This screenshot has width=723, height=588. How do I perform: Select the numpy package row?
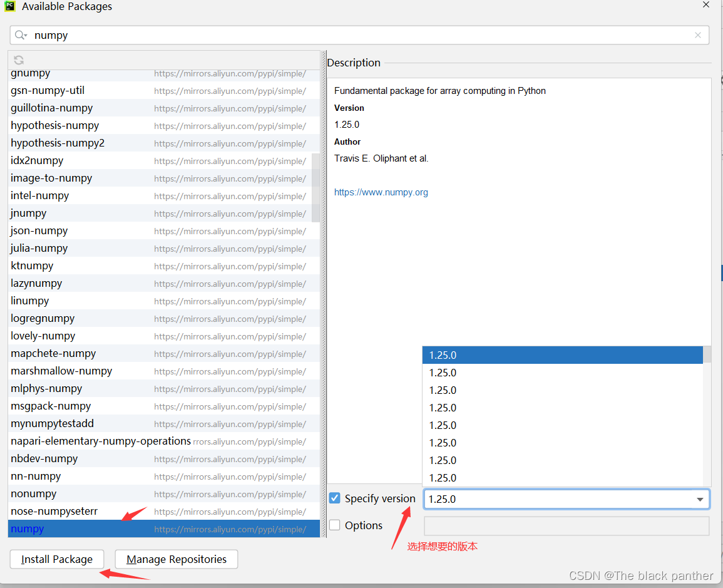(163, 529)
